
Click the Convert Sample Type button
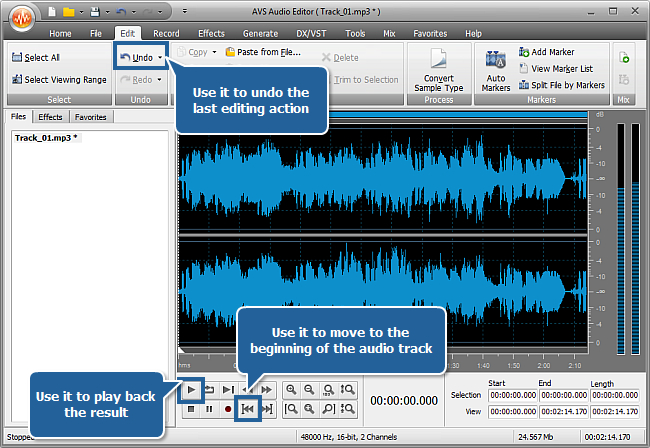pos(439,70)
